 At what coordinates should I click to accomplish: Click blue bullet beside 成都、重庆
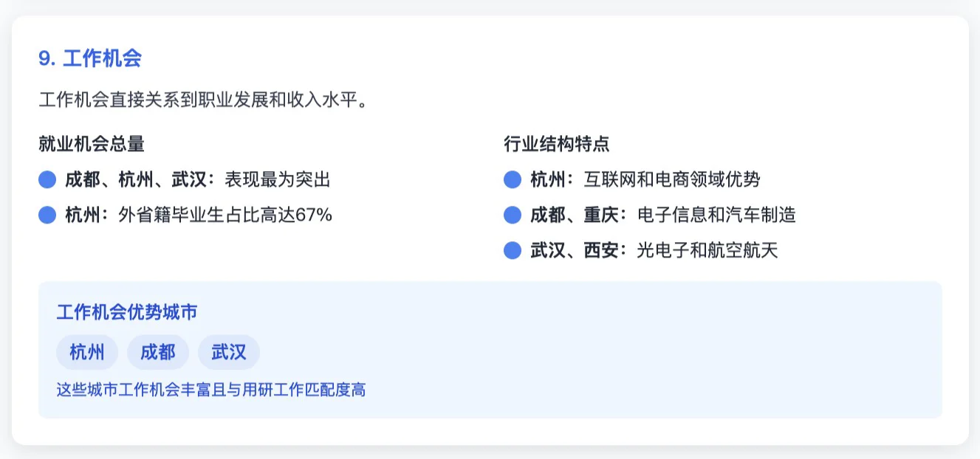pos(513,215)
